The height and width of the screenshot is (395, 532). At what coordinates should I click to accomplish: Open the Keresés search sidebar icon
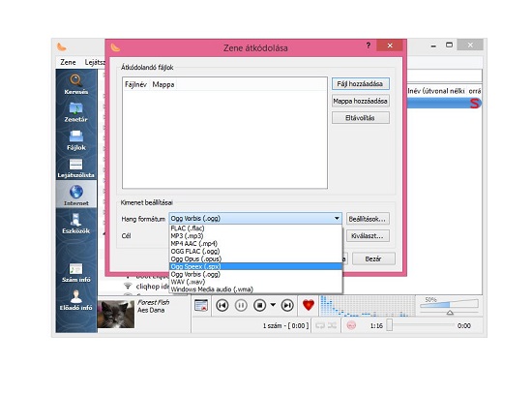click(x=76, y=84)
